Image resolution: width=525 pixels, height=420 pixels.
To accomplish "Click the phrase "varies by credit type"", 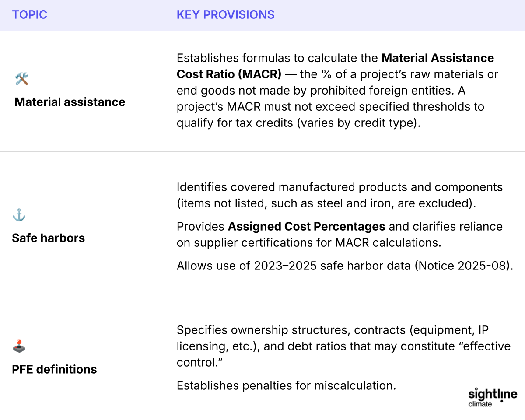I will click(x=357, y=122).
